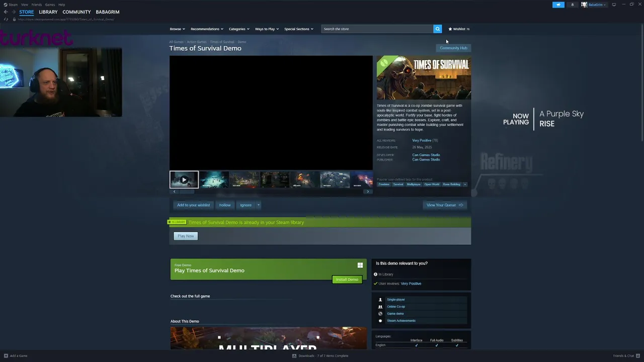Switch to the COMMUNITY tab
644x362 pixels.
pos(76,12)
